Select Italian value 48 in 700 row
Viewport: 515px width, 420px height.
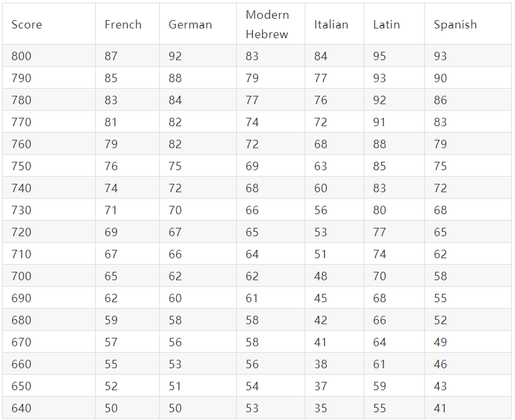[x=320, y=276]
